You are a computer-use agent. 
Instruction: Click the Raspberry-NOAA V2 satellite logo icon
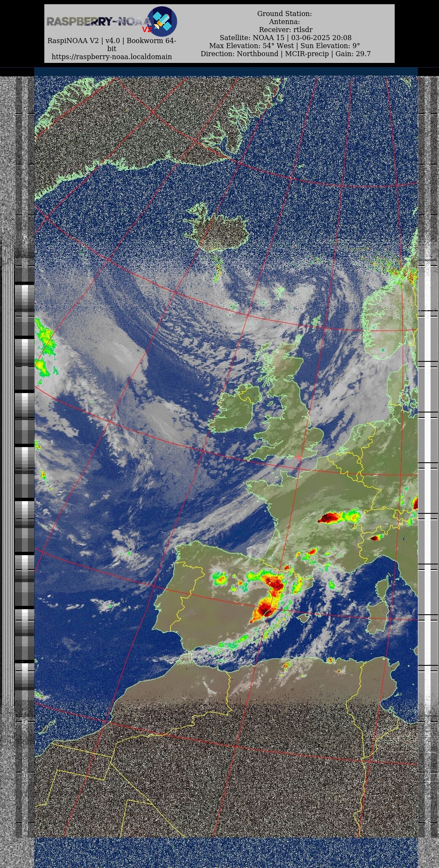coord(162,21)
